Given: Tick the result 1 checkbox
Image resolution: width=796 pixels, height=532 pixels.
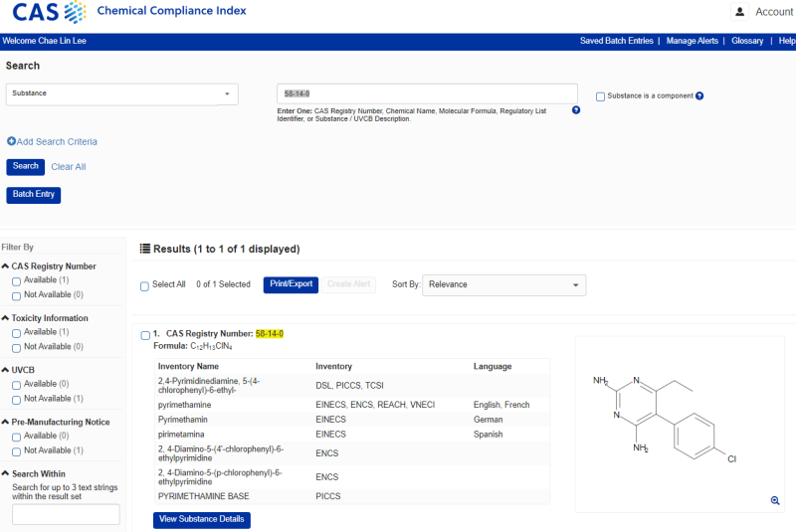Looking at the screenshot, I should click(x=145, y=334).
